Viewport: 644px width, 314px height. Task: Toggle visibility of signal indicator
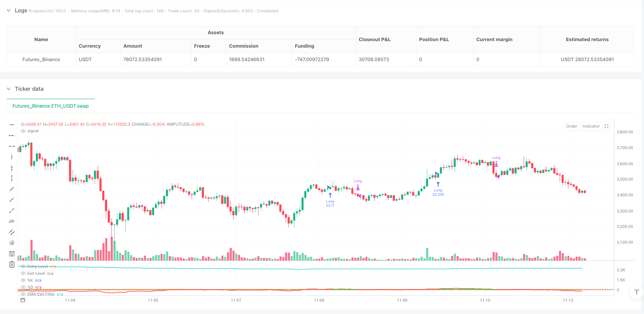click(x=23, y=131)
